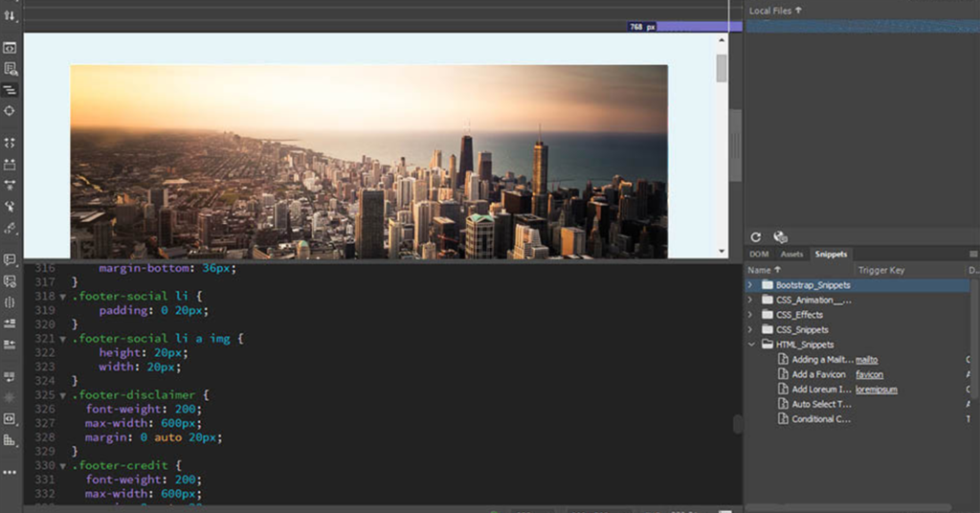Click the snippet file icon beside Conditional C...

[x=783, y=419]
